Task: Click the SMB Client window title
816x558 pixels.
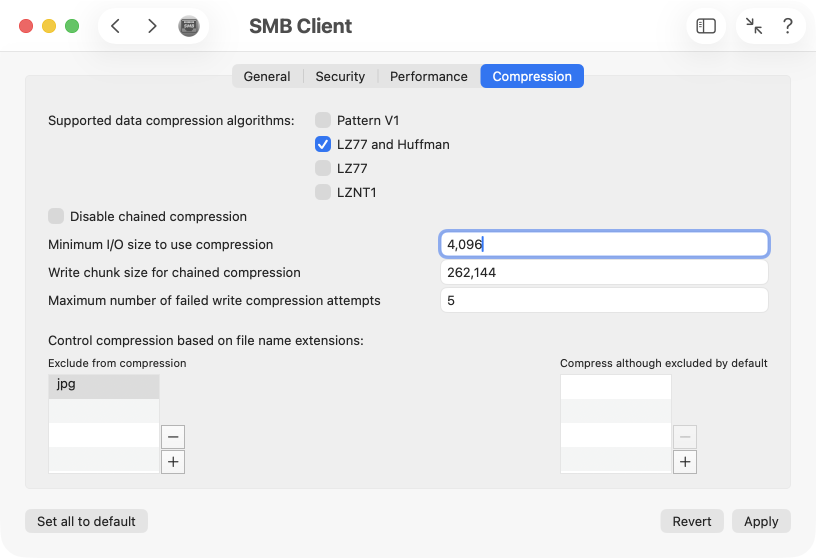Action: [x=300, y=26]
